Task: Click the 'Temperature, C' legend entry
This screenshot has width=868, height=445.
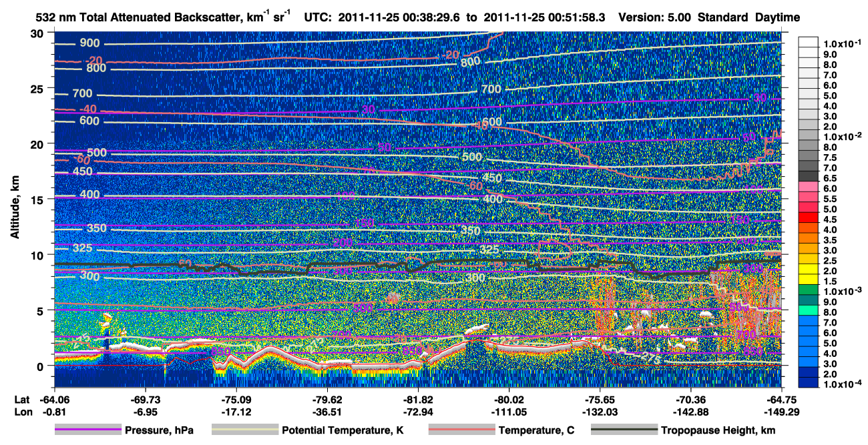Action: (502, 430)
